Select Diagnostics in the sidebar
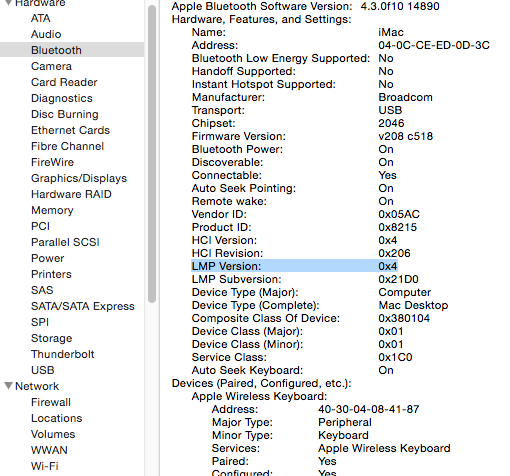Viewport: 510px width, 476px height. pos(62,98)
